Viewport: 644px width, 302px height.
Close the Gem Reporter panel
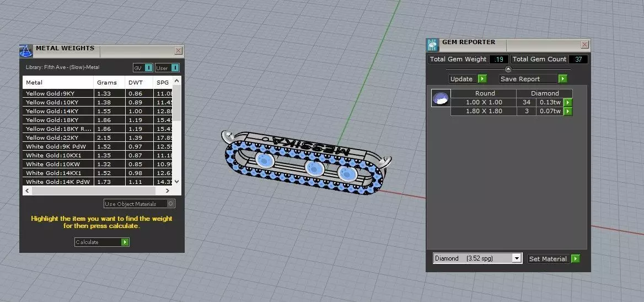click(x=585, y=45)
